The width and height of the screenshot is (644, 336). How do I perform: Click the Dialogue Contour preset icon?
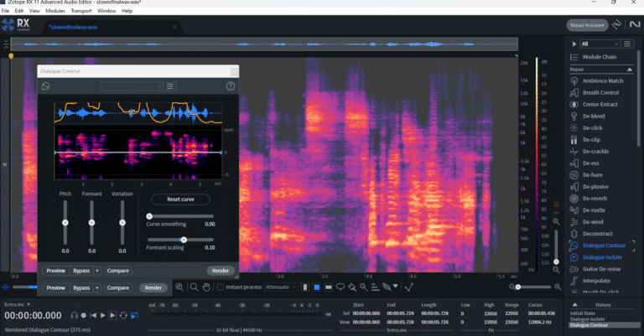45,86
